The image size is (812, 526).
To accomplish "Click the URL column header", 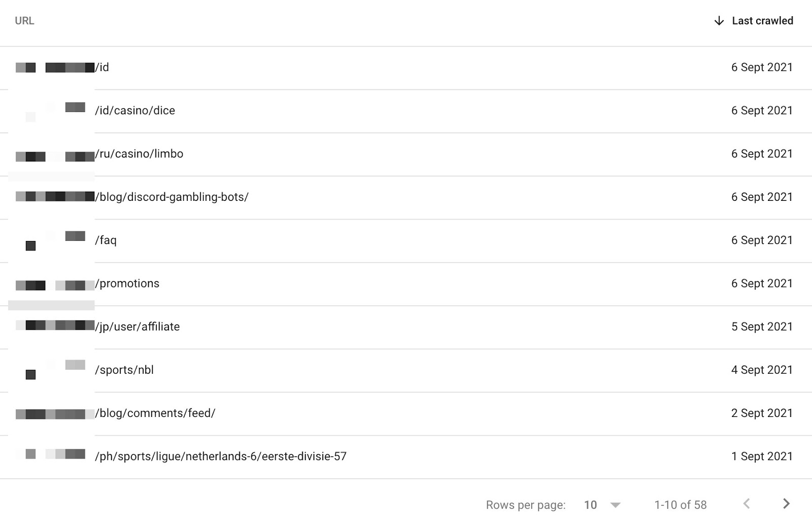I will (x=24, y=21).
